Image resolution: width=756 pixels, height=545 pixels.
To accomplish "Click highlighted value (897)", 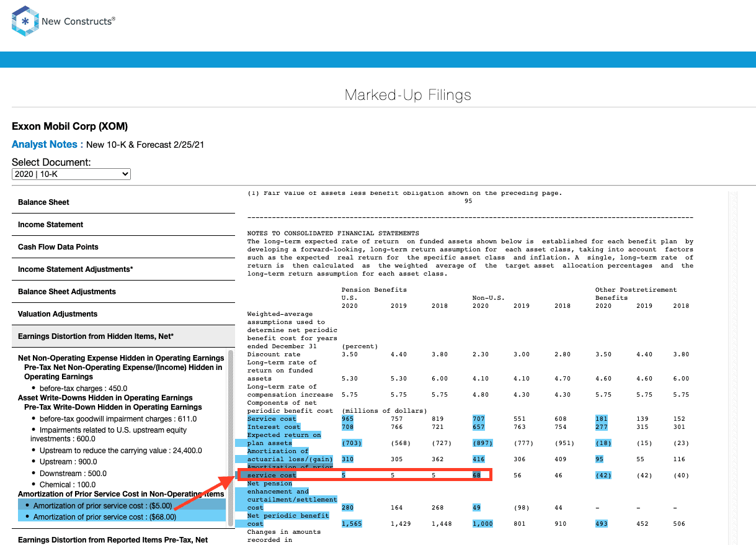I will click(x=483, y=443).
